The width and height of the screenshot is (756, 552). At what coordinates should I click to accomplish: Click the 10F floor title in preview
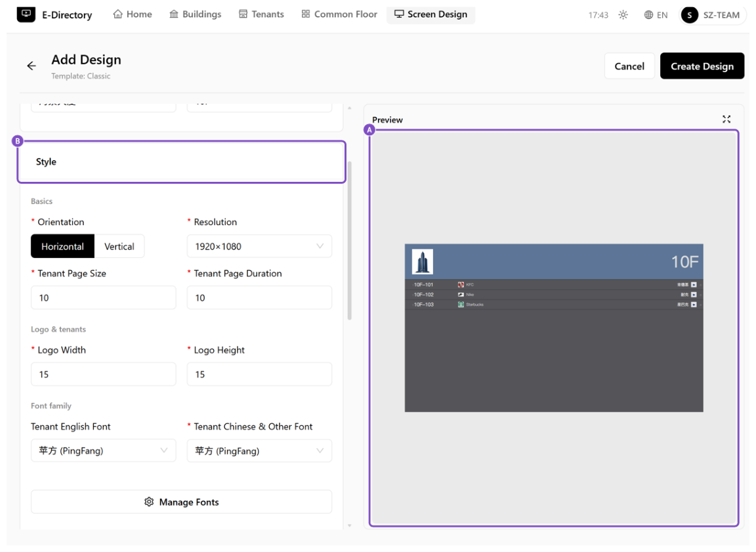[x=684, y=262]
